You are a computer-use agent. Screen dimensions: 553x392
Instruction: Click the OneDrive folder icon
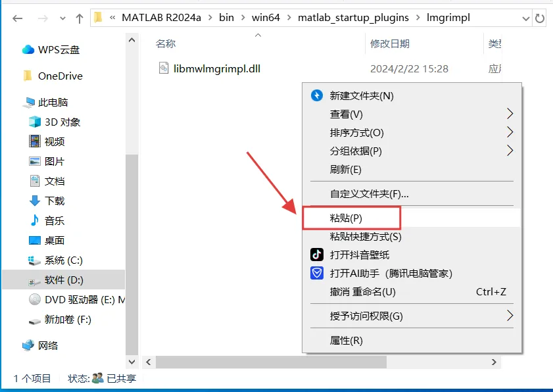[x=28, y=76]
